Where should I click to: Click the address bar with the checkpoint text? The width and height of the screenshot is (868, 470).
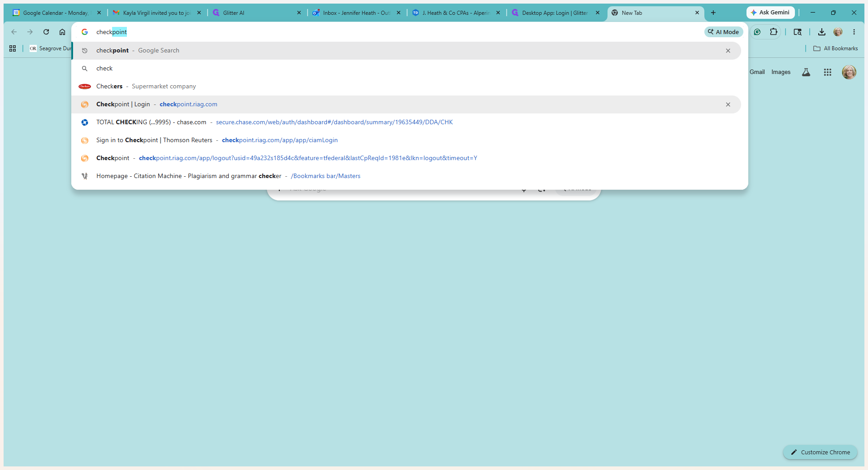click(x=397, y=32)
